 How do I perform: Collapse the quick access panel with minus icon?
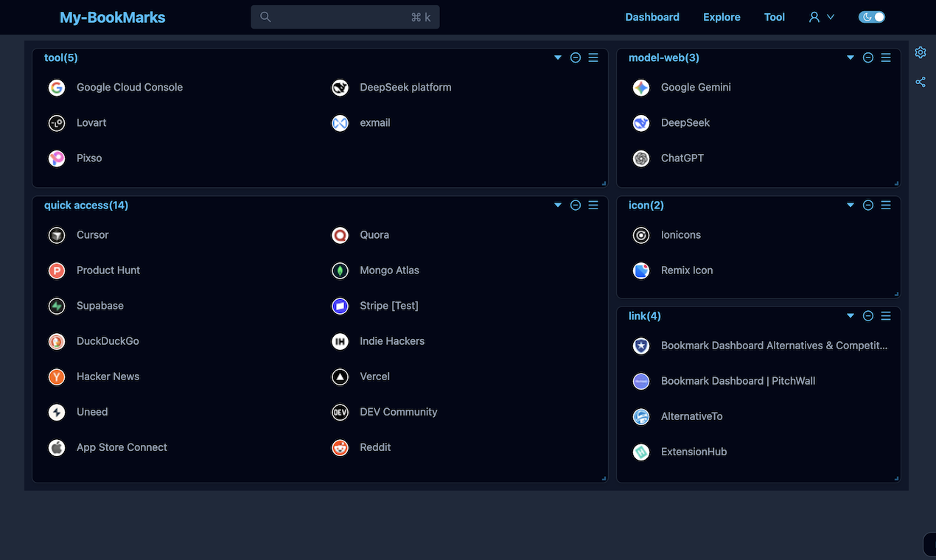coord(576,205)
